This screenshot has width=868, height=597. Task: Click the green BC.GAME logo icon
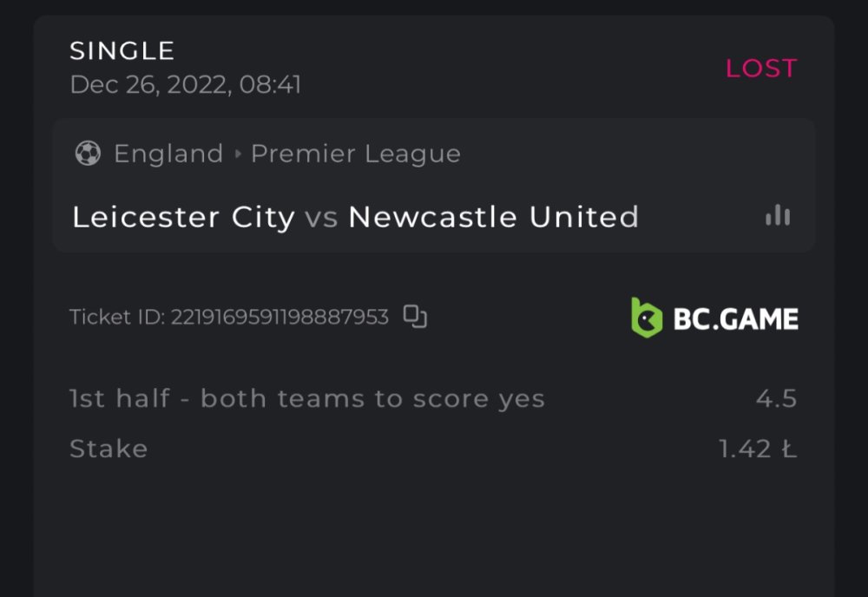tap(647, 318)
